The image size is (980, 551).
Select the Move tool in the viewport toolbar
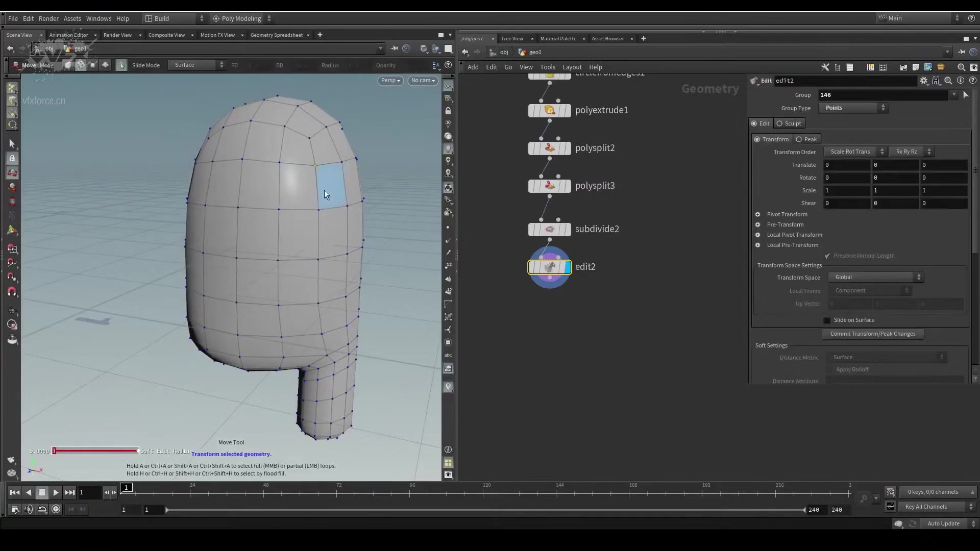point(20,65)
